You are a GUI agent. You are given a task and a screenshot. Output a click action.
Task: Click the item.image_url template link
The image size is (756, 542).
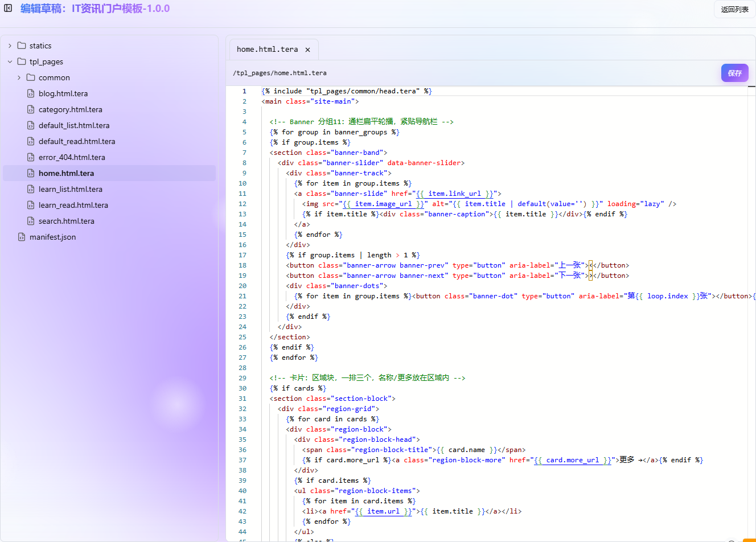[383, 204]
